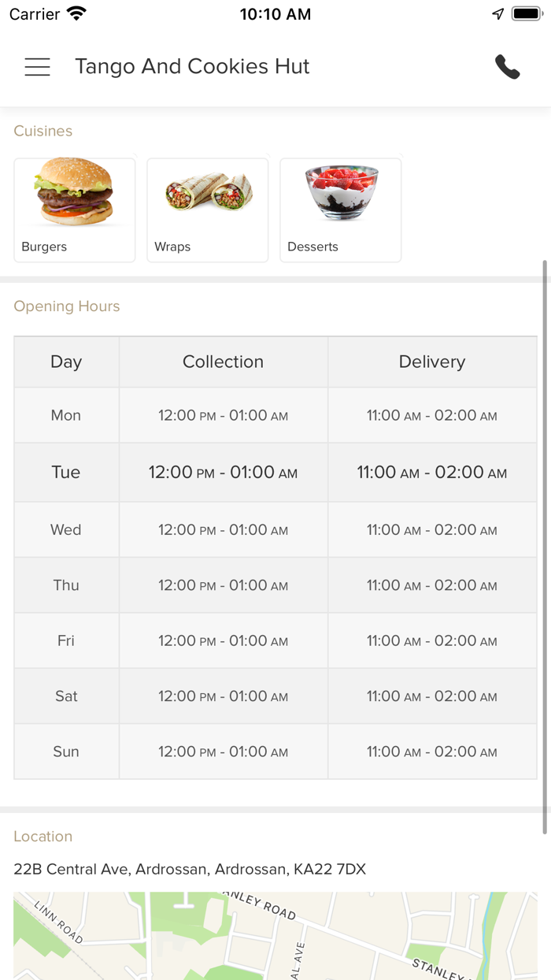The image size is (551, 980).
Task: Open the Desserts cuisine card
Action: (x=341, y=210)
